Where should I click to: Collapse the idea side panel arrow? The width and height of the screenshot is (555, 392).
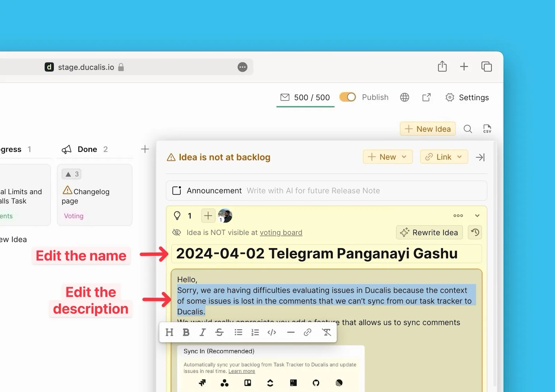pos(480,157)
